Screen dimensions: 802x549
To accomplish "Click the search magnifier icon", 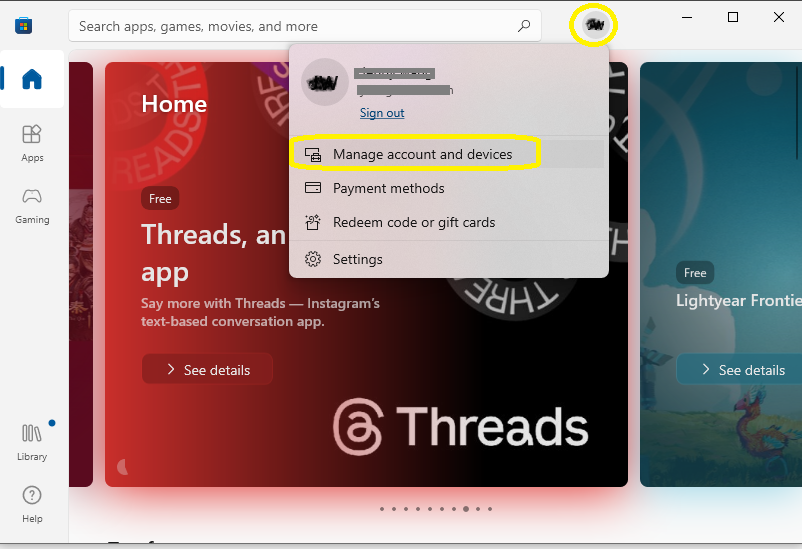I will (524, 26).
